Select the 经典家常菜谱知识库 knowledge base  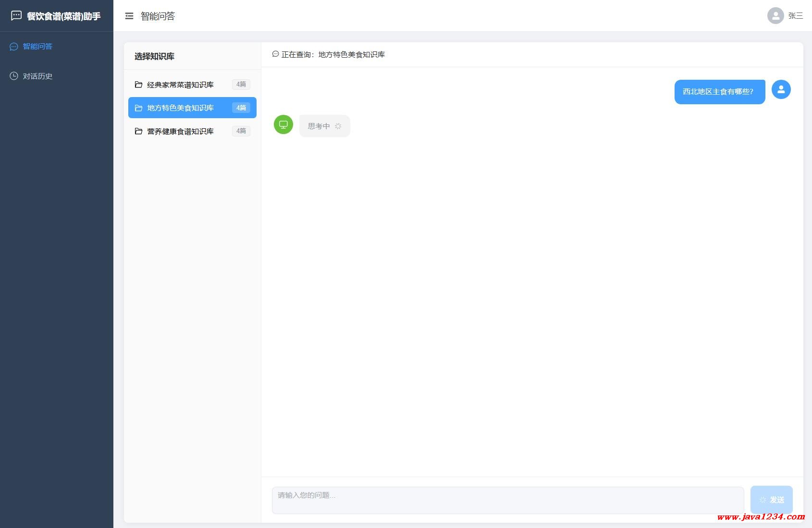pos(180,85)
